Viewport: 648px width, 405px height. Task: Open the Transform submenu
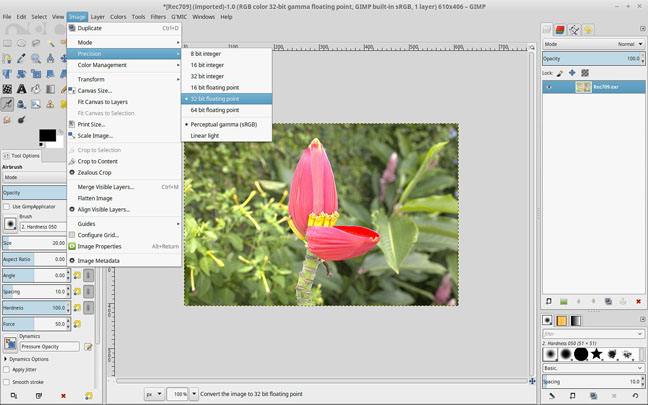point(124,79)
